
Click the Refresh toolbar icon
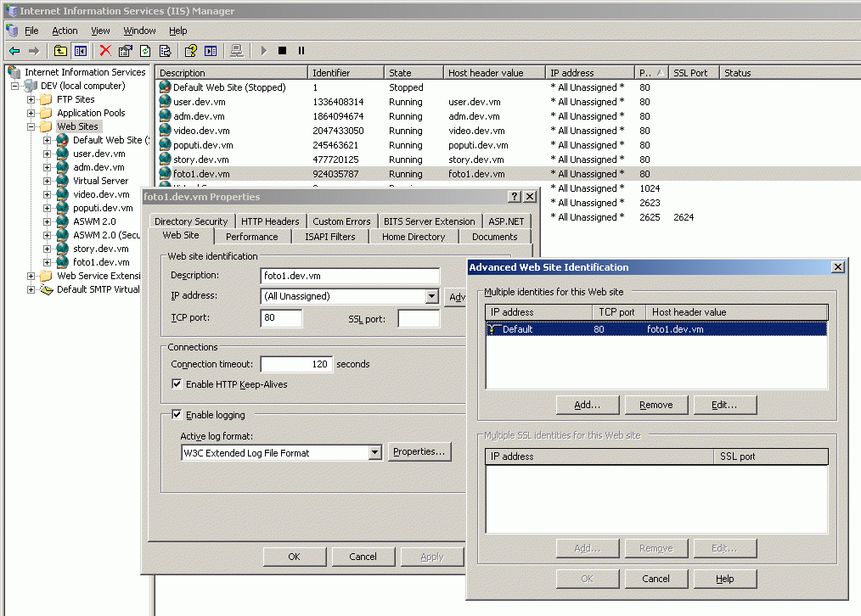pyautogui.click(x=145, y=51)
